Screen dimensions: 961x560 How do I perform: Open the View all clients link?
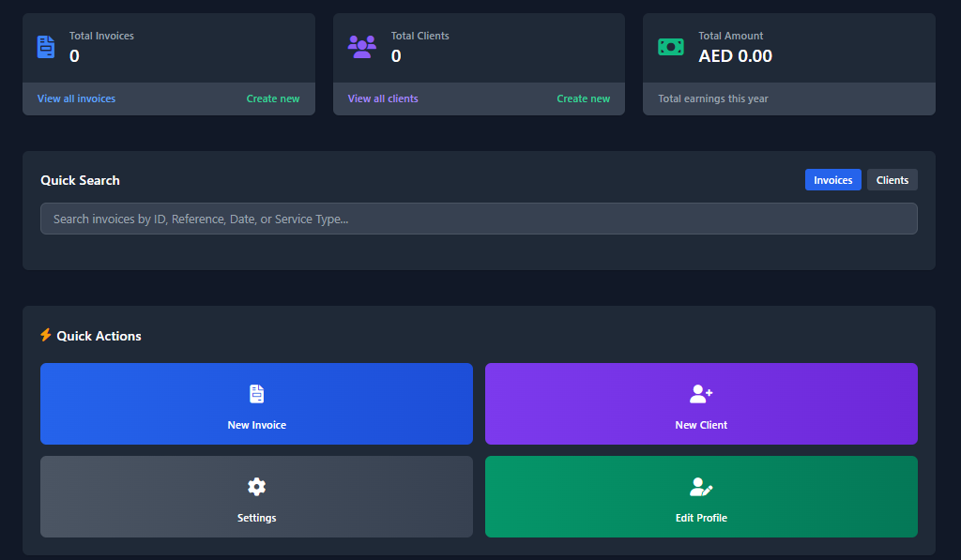click(x=383, y=98)
